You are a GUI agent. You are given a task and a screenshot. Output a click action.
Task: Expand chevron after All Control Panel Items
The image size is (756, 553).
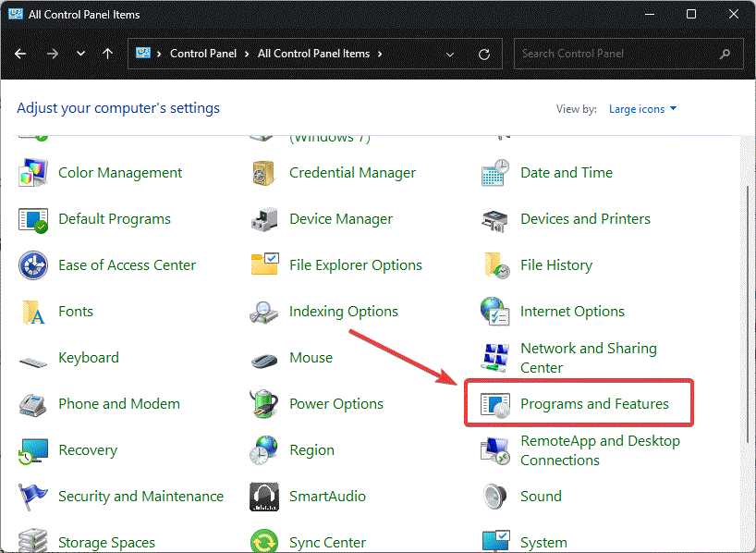coord(380,54)
